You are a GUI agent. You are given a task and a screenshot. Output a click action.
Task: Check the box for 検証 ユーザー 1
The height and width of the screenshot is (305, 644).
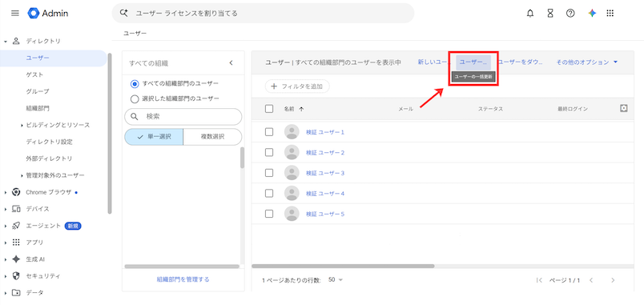coord(269,132)
